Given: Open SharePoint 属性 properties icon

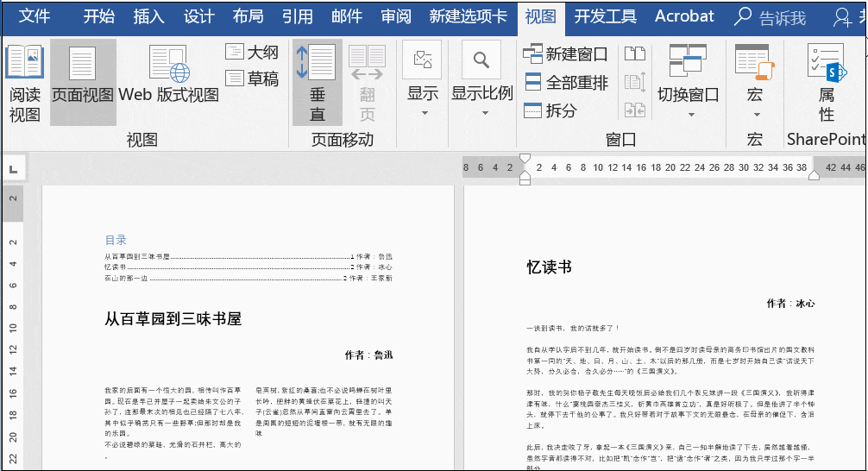Looking at the screenshot, I should coord(827,83).
